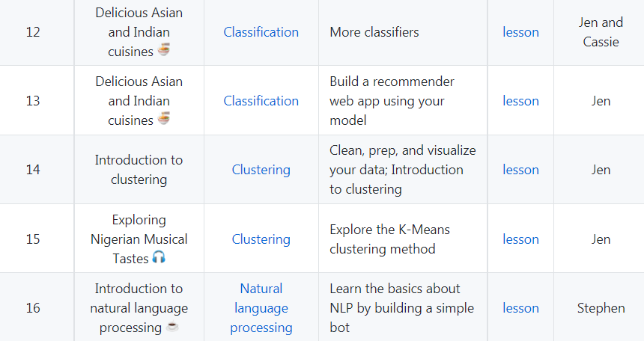The image size is (644, 341).
Task: Click the 'Introduction to clustering' title cell
Action: coord(139,170)
